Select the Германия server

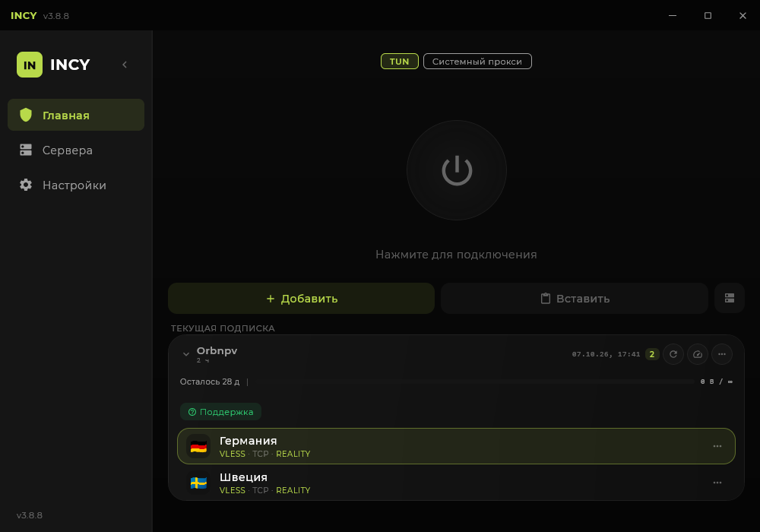pos(456,446)
